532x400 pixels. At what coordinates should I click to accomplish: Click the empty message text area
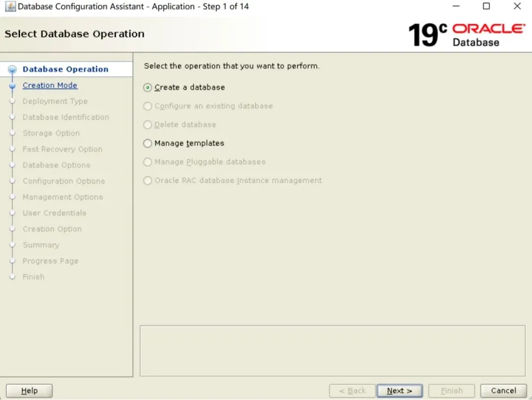332,351
